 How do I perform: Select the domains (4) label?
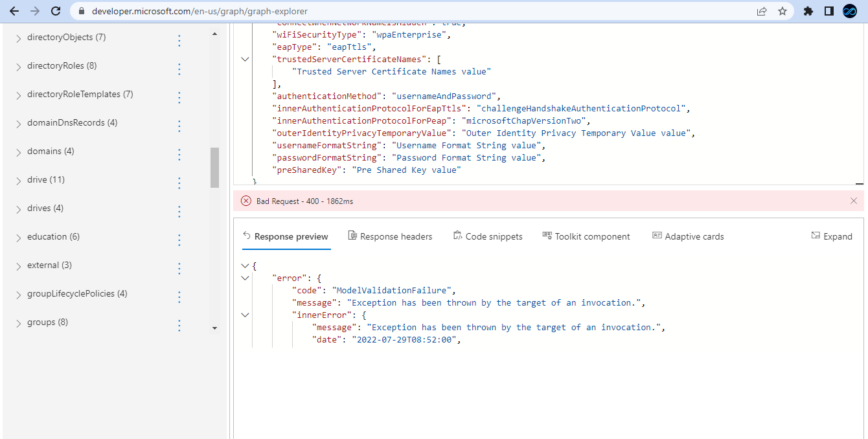pos(51,152)
